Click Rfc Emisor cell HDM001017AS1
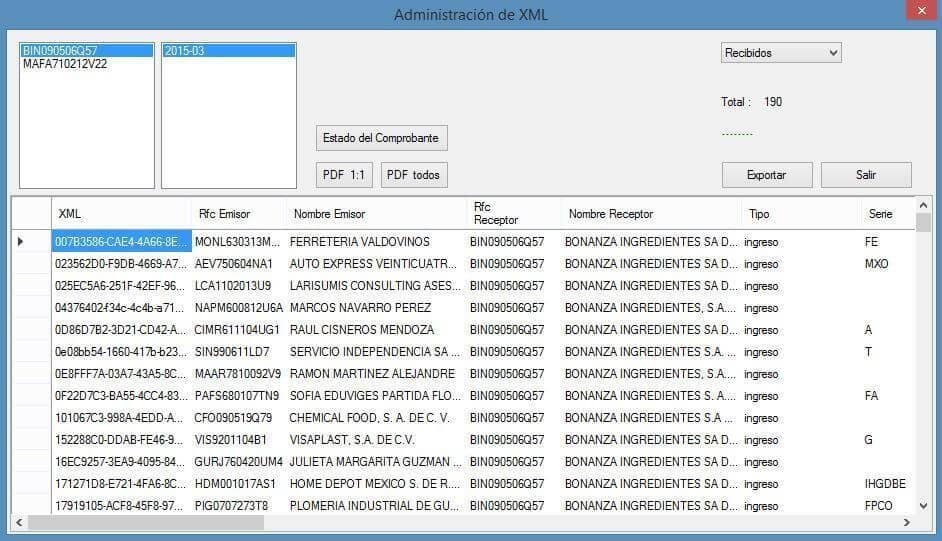Viewport: 942px width, 541px height. click(239, 484)
